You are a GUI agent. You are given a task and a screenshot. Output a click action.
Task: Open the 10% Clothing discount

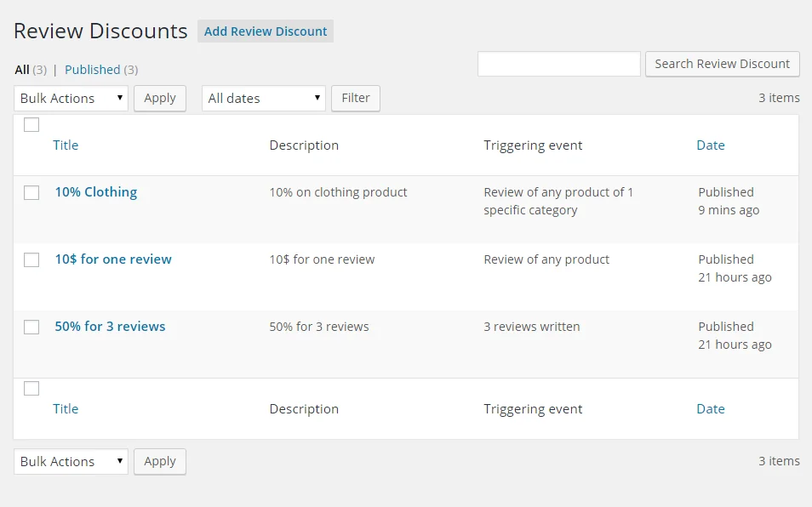pyautogui.click(x=95, y=192)
